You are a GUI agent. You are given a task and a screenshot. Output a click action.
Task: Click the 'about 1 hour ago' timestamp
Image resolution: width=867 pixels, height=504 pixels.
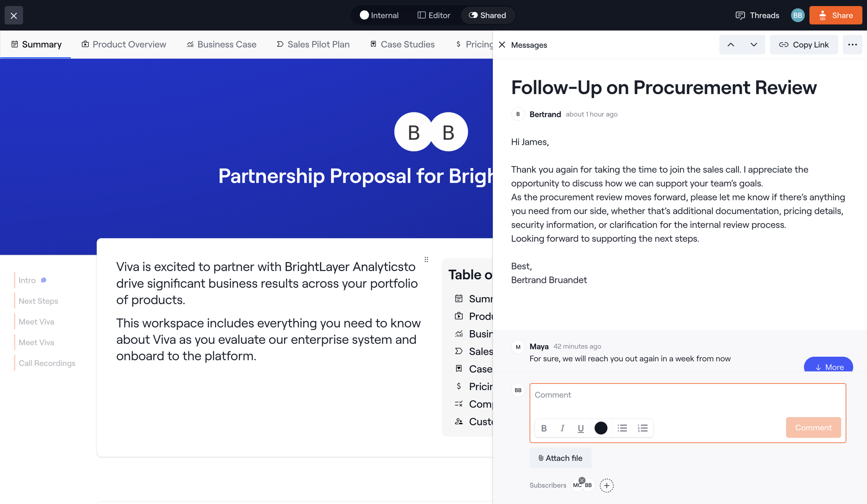coord(592,114)
